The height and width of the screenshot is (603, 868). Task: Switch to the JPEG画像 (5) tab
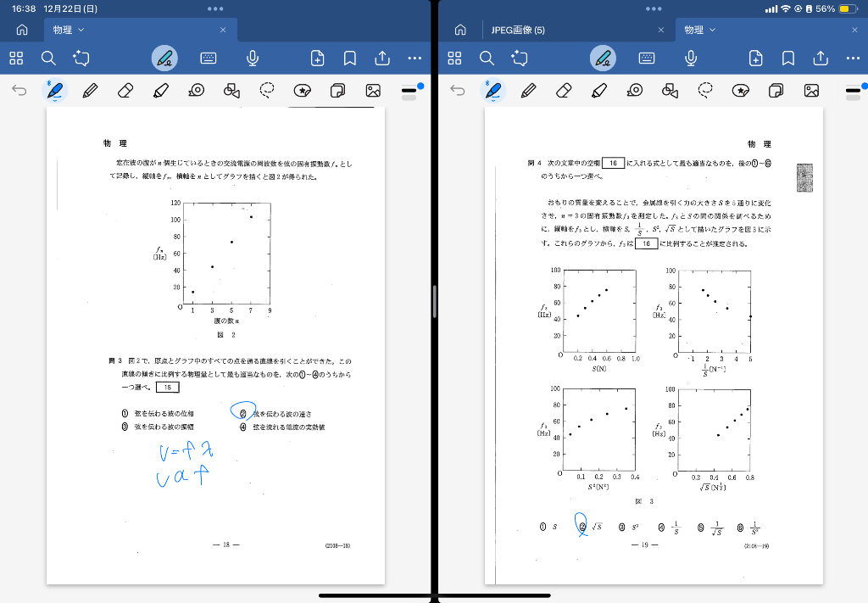click(518, 30)
